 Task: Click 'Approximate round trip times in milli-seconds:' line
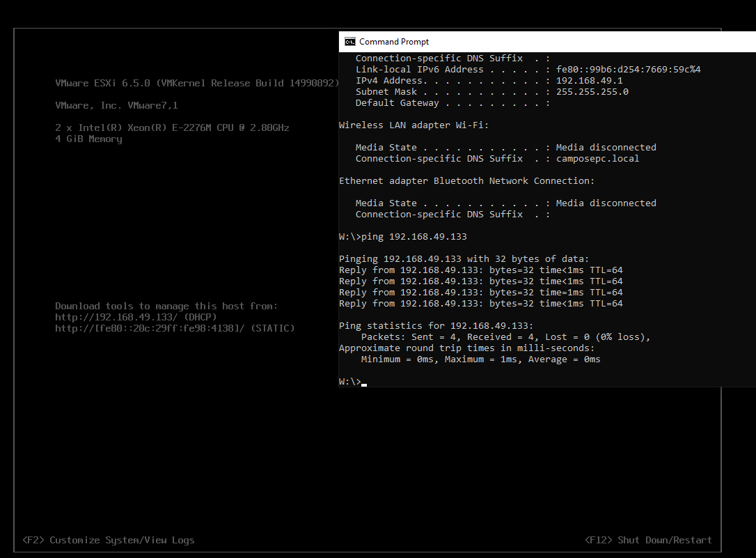tap(466, 348)
